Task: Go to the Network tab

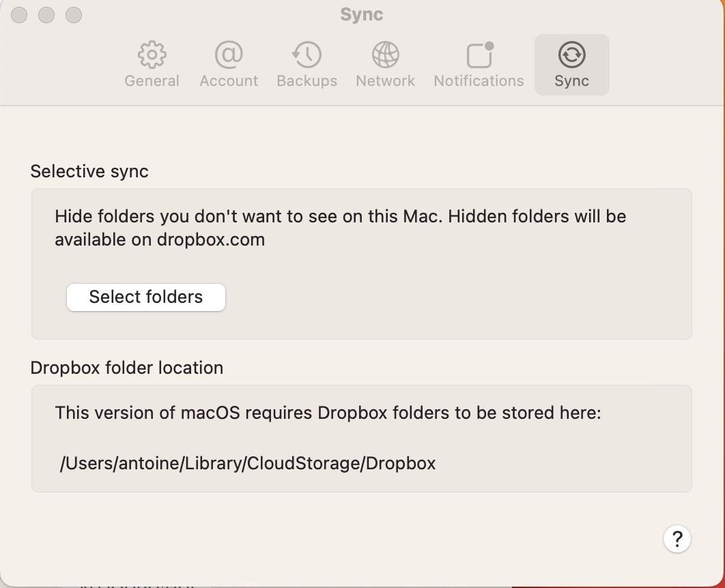Action: click(x=385, y=65)
